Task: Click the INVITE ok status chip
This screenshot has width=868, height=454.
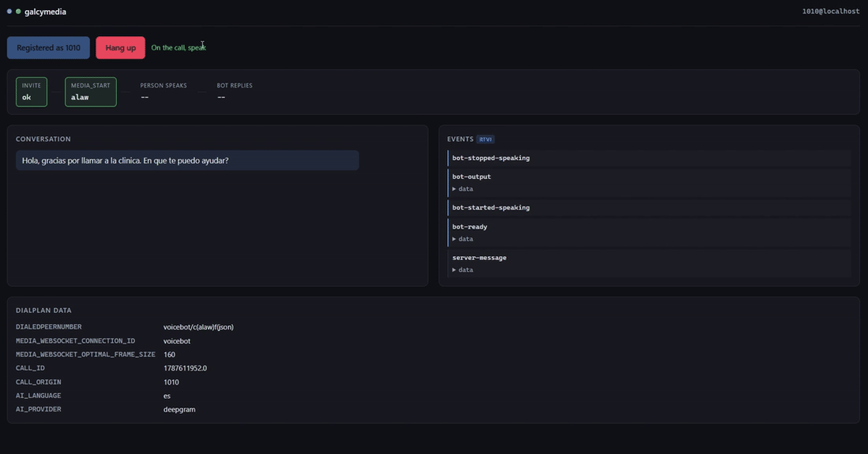Action: click(32, 92)
